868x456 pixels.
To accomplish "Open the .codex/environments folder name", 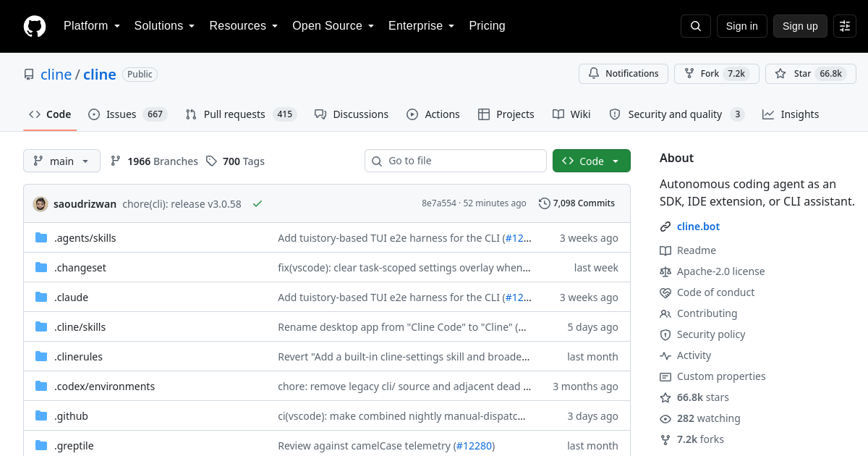I will click(104, 387).
